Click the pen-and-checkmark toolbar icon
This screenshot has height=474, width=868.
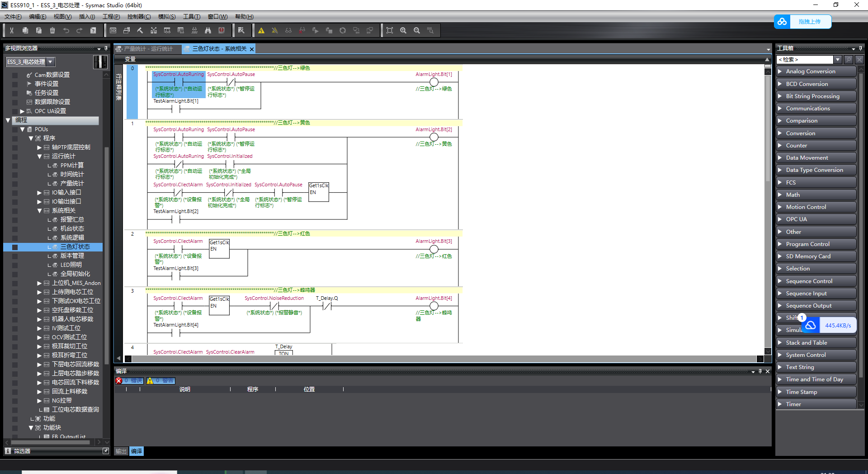241,30
